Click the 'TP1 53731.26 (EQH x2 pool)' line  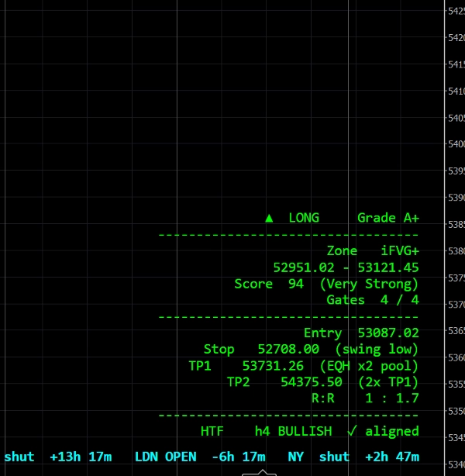tap(304, 366)
